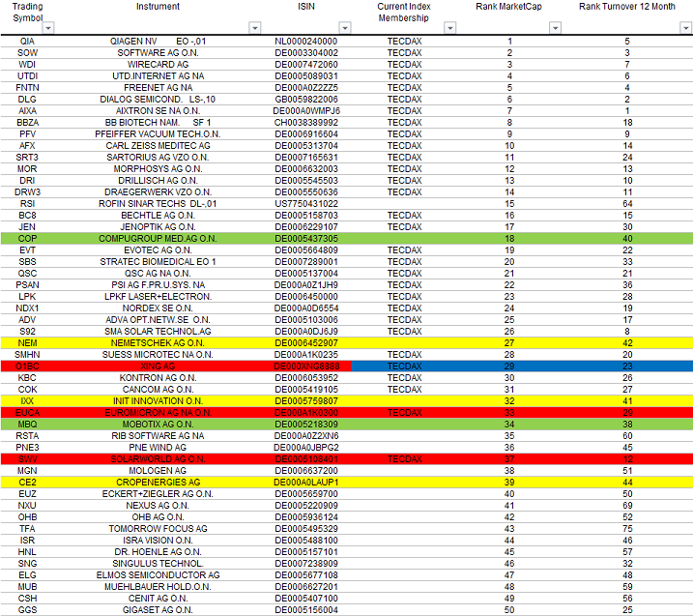This screenshot has height=616, width=693.
Task: Select the GIGASET AG O.N. cell
Action: tap(158, 610)
